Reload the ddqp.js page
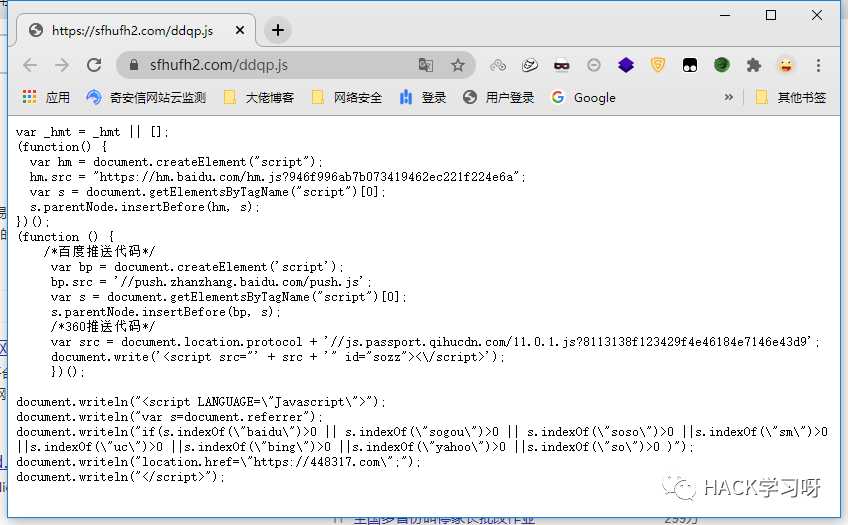This screenshot has width=848, height=525. [94, 65]
